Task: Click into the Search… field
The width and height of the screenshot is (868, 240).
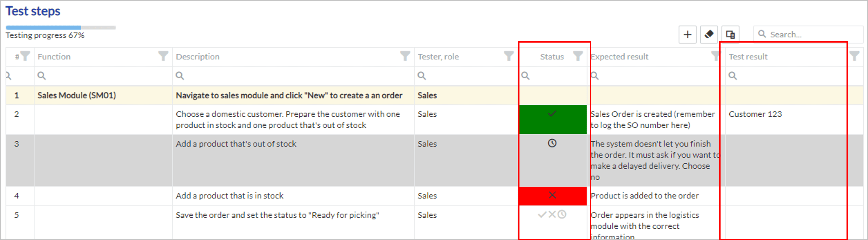Action: [809, 34]
